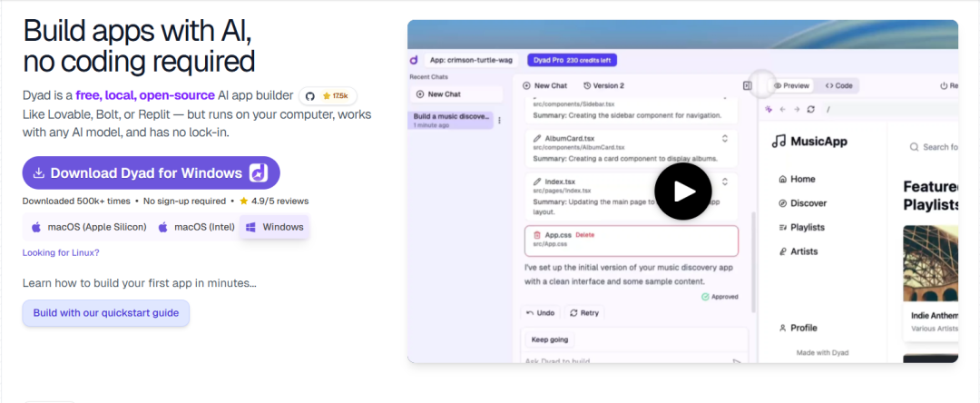Click the free, local, open-source highlighted text
980x403 pixels.
point(145,95)
